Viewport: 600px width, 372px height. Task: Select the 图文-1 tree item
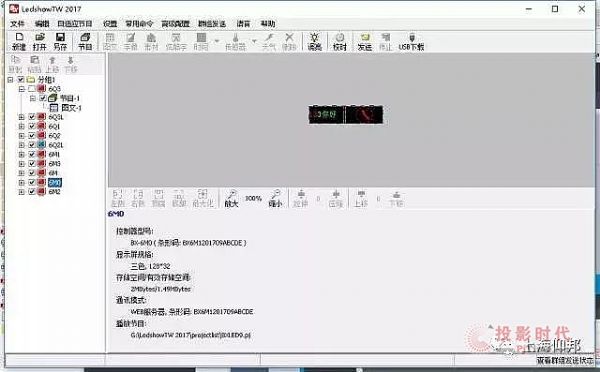point(71,108)
